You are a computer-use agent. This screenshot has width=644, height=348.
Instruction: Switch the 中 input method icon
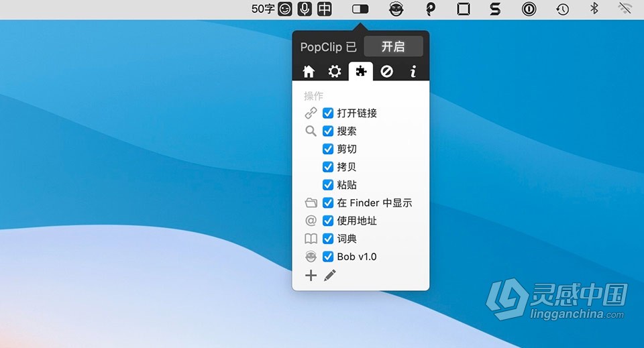coord(324,9)
